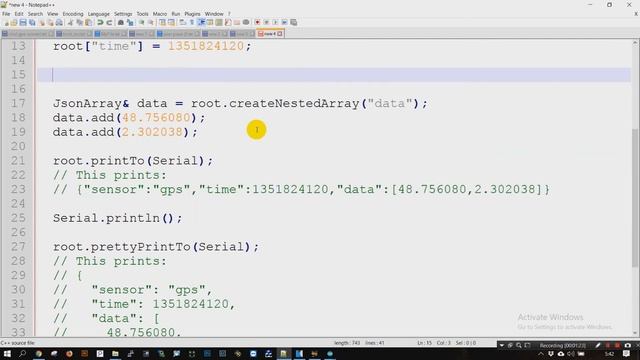Open Firefox from the taskbar
The height and width of the screenshot is (360, 640).
[x=69, y=354]
